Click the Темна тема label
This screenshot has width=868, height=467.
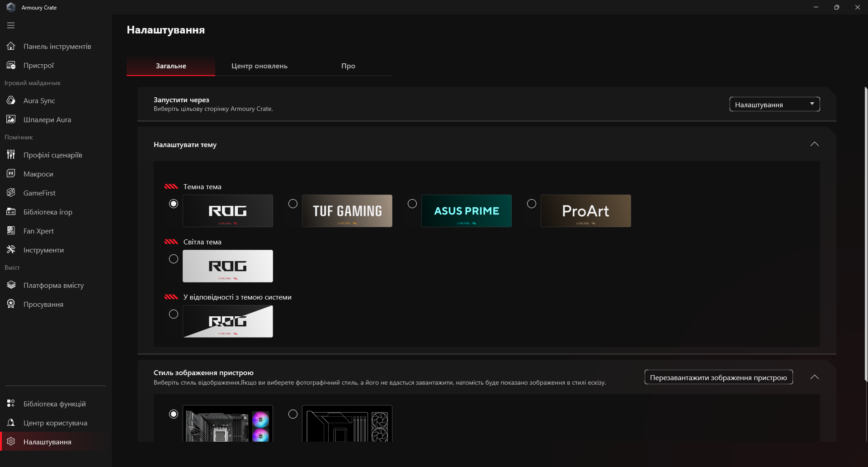pyautogui.click(x=202, y=187)
